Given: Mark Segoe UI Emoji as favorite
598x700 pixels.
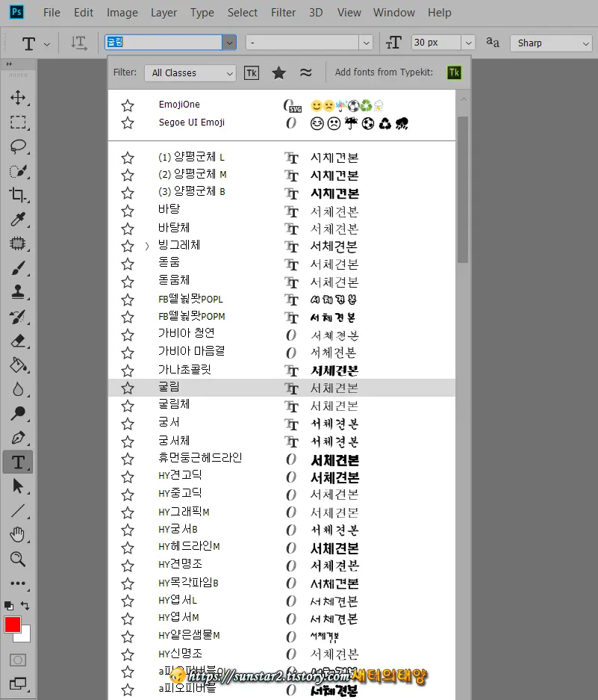Looking at the screenshot, I should [x=128, y=123].
